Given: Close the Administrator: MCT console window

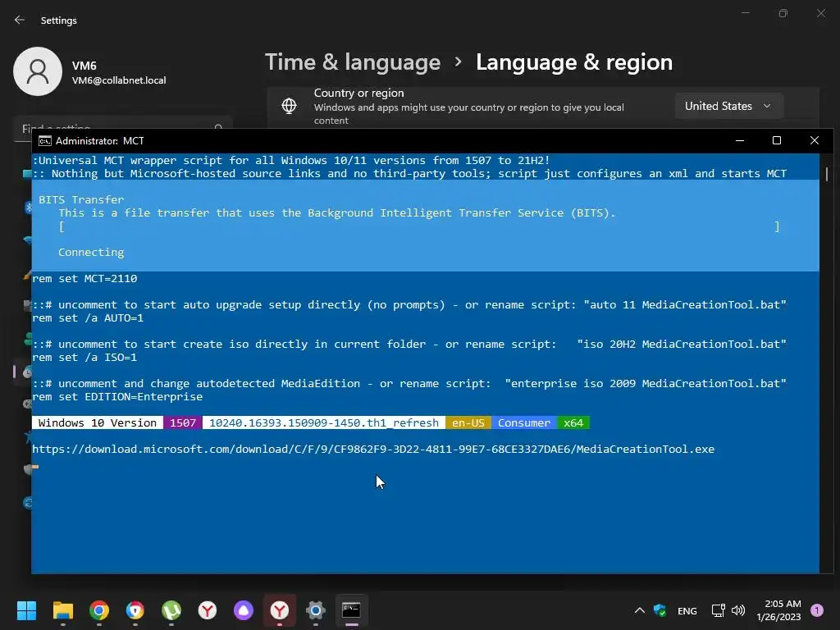Looking at the screenshot, I should (815, 141).
